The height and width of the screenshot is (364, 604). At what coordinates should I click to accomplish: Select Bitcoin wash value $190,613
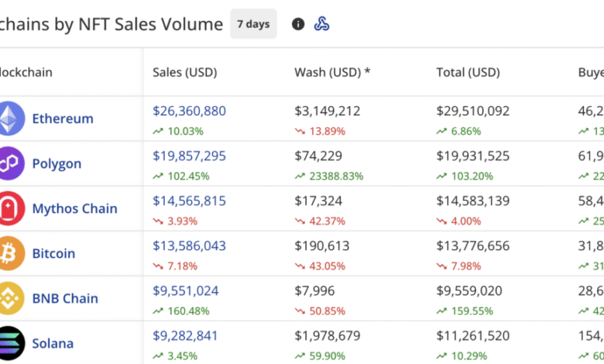click(321, 246)
